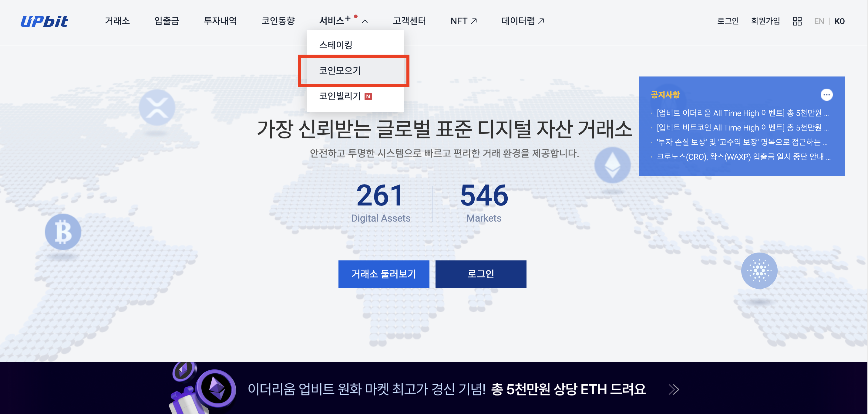Click the floating Bitcoin coin icon
This screenshot has width=868, height=414.
tap(63, 232)
